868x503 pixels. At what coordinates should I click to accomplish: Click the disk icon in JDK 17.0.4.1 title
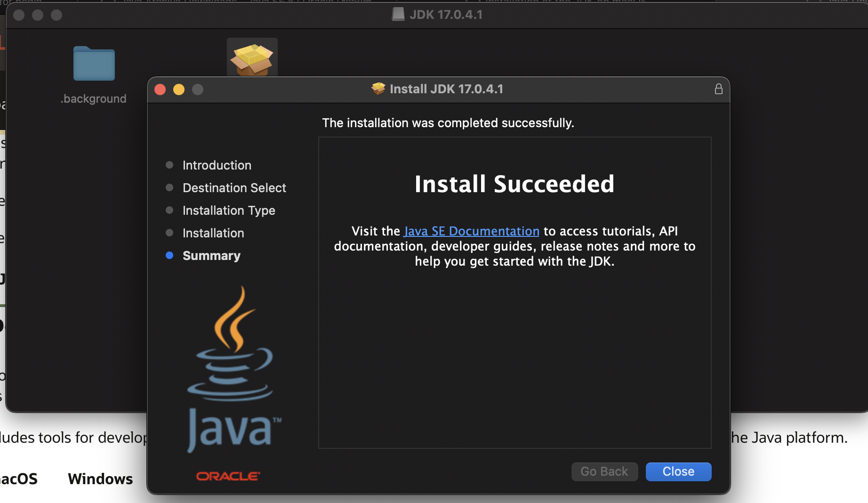pyautogui.click(x=398, y=15)
